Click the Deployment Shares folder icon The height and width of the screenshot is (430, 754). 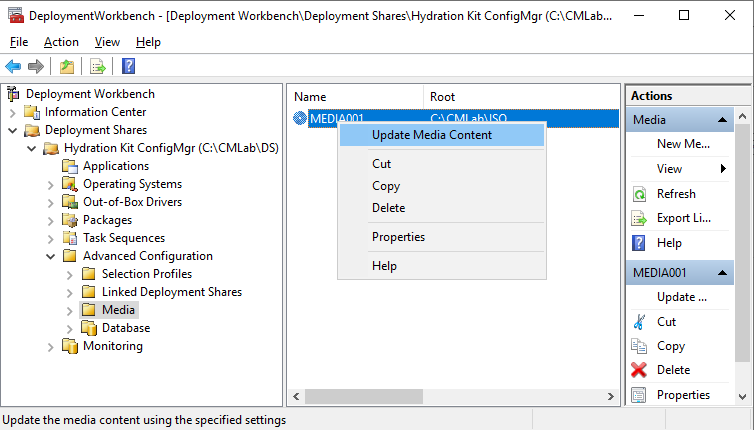point(32,130)
